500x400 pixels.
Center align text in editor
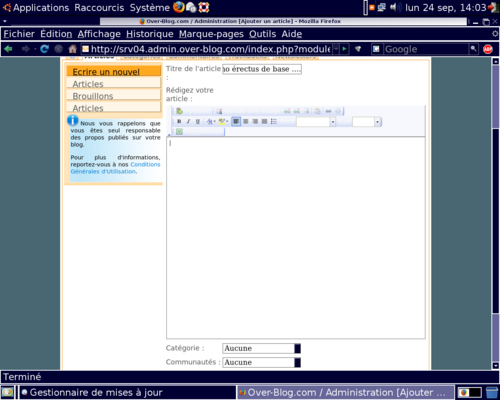click(246, 121)
